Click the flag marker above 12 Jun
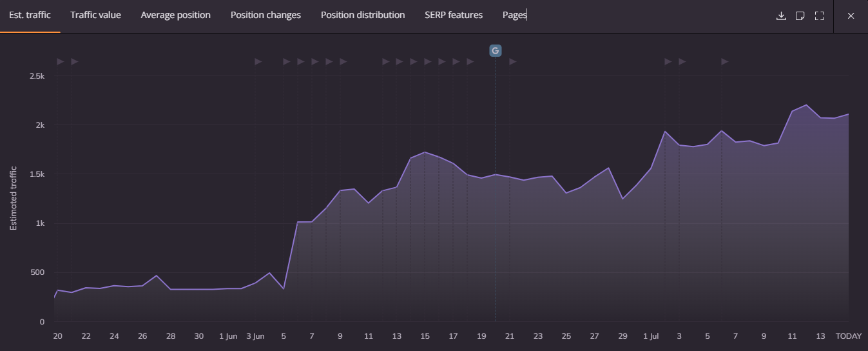868x351 pixels. (x=386, y=61)
